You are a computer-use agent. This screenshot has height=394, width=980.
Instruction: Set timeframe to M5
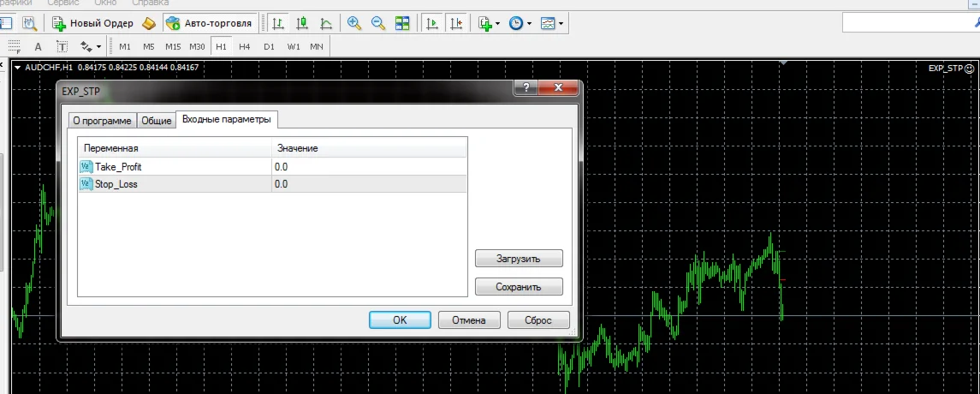click(x=149, y=47)
